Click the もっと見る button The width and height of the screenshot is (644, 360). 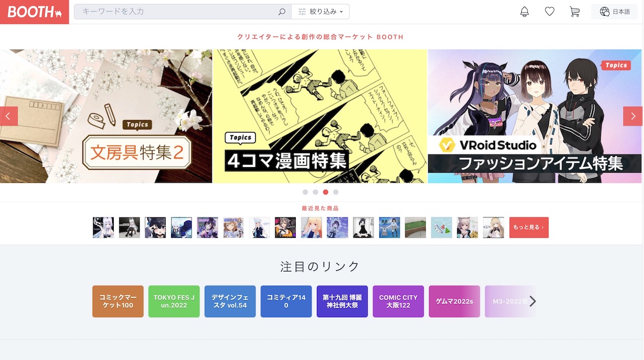point(528,228)
